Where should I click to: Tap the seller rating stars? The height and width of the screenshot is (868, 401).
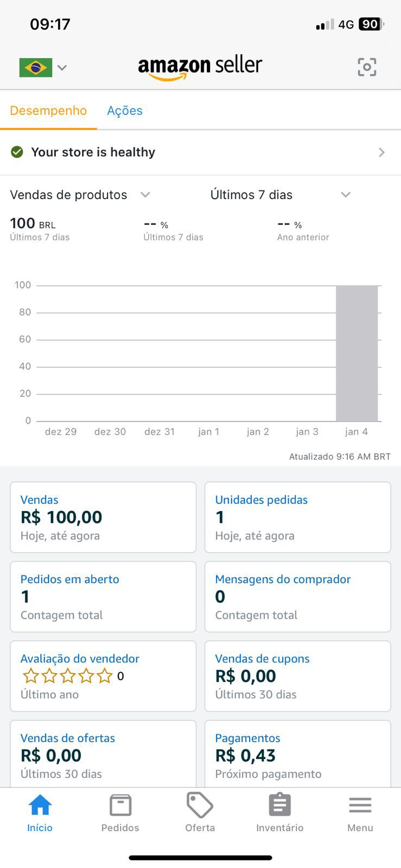[67, 676]
